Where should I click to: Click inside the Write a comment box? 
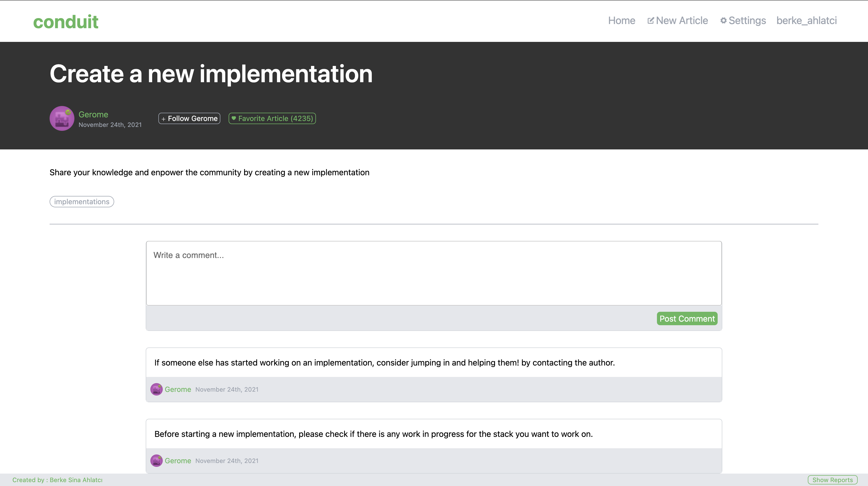[x=434, y=273]
